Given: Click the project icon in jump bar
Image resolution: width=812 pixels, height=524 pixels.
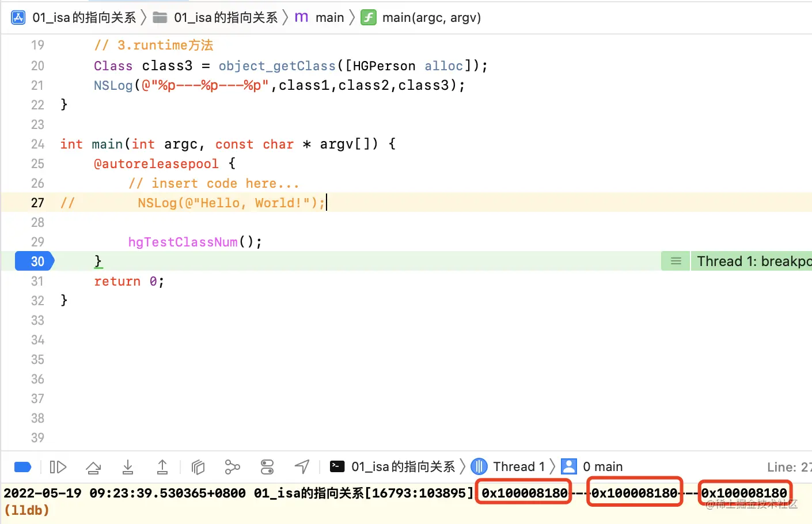Looking at the screenshot, I should 18,17.
